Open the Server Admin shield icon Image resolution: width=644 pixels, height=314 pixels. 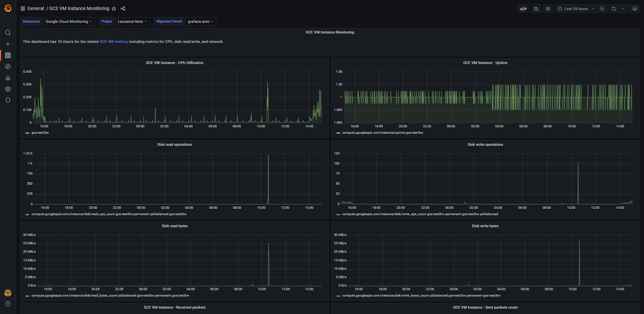pos(8,100)
